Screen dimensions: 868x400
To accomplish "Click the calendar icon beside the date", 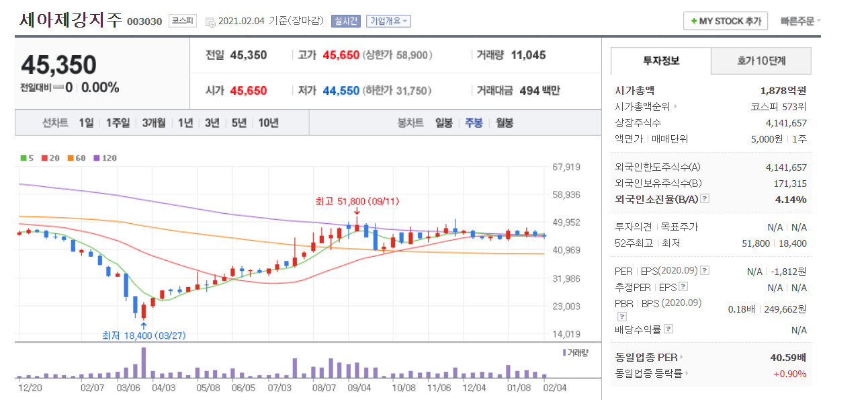I will [x=210, y=22].
